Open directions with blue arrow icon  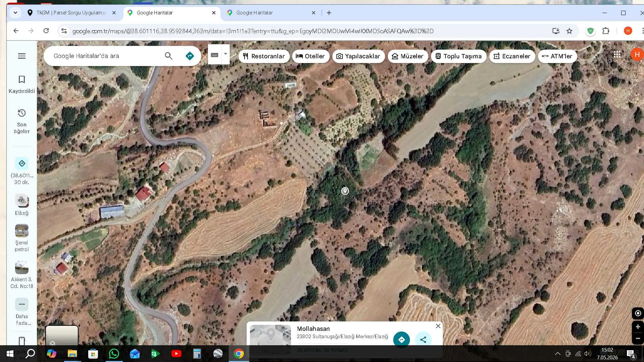click(x=190, y=56)
